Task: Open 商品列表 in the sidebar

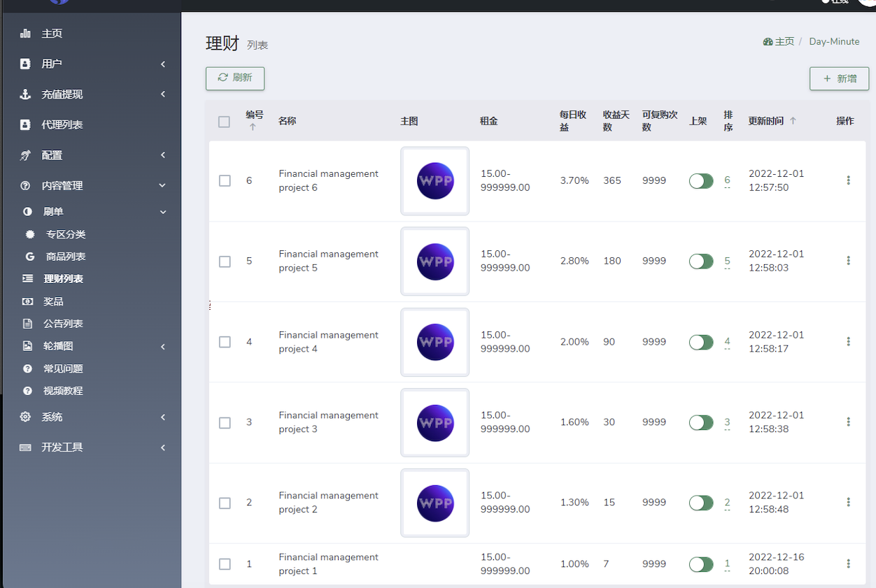Action: [x=66, y=257]
